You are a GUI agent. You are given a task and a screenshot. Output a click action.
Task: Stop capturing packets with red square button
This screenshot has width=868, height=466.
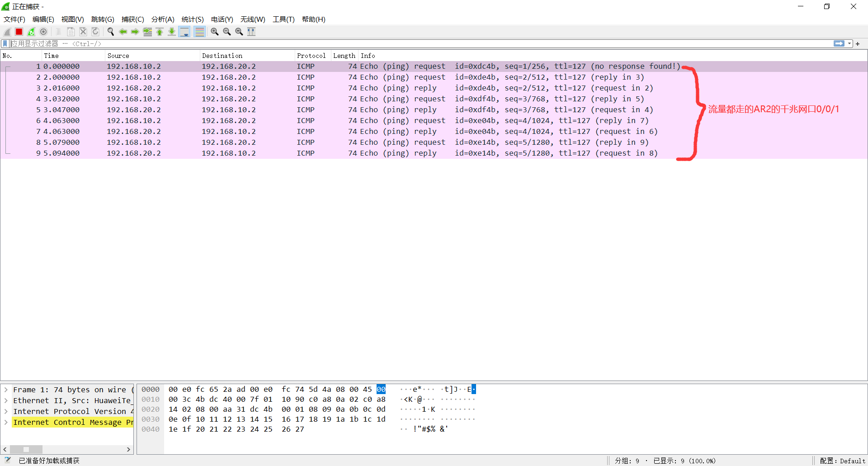pyautogui.click(x=19, y=32)
